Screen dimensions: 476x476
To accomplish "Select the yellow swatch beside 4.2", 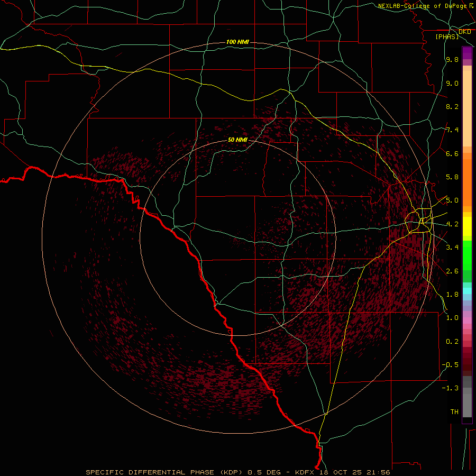I will click(x=467, y=226).
